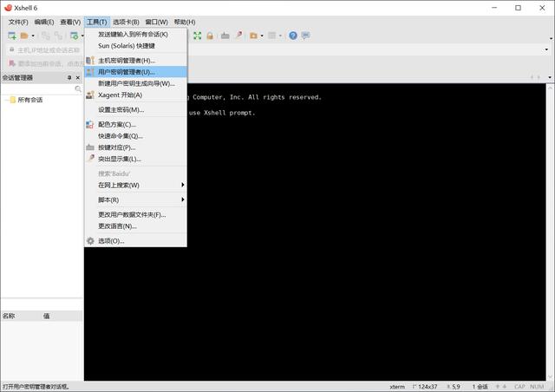555x392 pixels.
Task: Click the disabled connect icon in toolbar
Action: [x=46, y=36]
